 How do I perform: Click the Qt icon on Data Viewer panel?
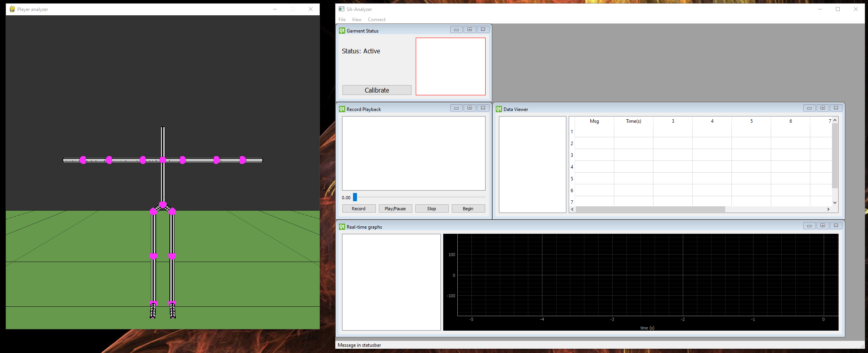click(499, 109)
